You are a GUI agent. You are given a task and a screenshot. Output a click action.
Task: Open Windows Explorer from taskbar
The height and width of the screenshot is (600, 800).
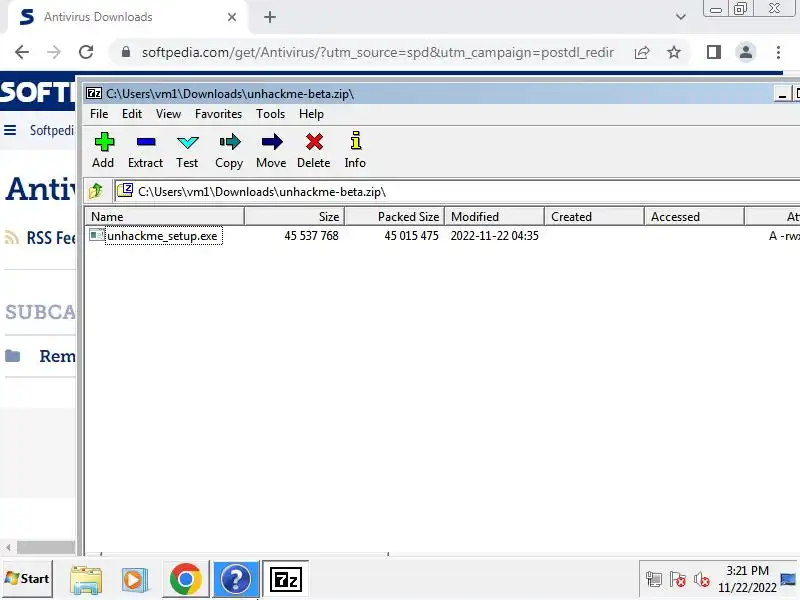[86, 580]
